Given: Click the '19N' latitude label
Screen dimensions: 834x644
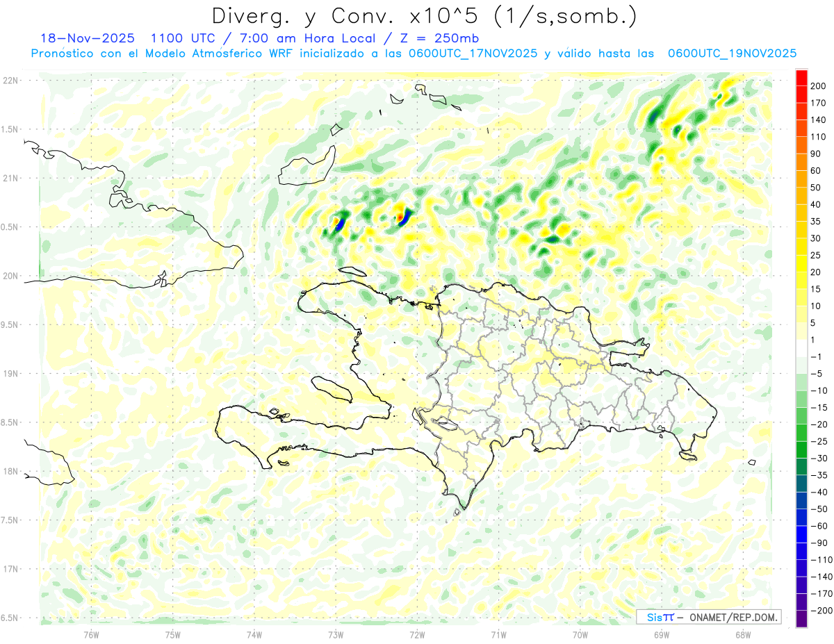Looking at the screenshot, I should click(x=11, y=374).
